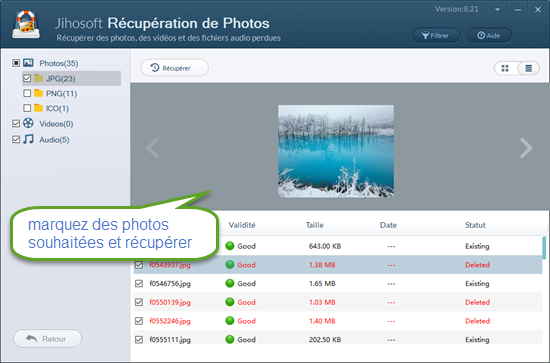Open the Filtrer filter options
550x363 pixels.
[436, 35]
